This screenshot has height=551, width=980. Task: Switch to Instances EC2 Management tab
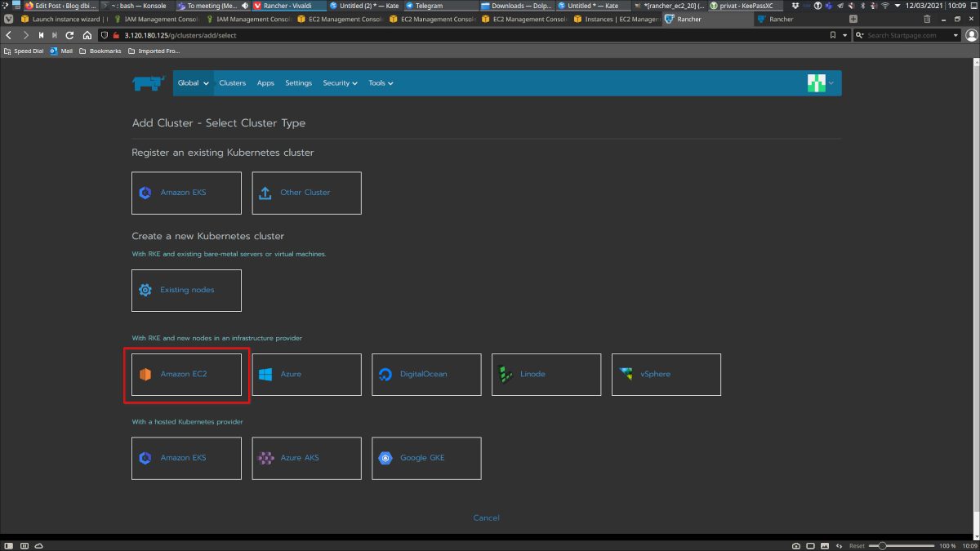click(616, 19)
